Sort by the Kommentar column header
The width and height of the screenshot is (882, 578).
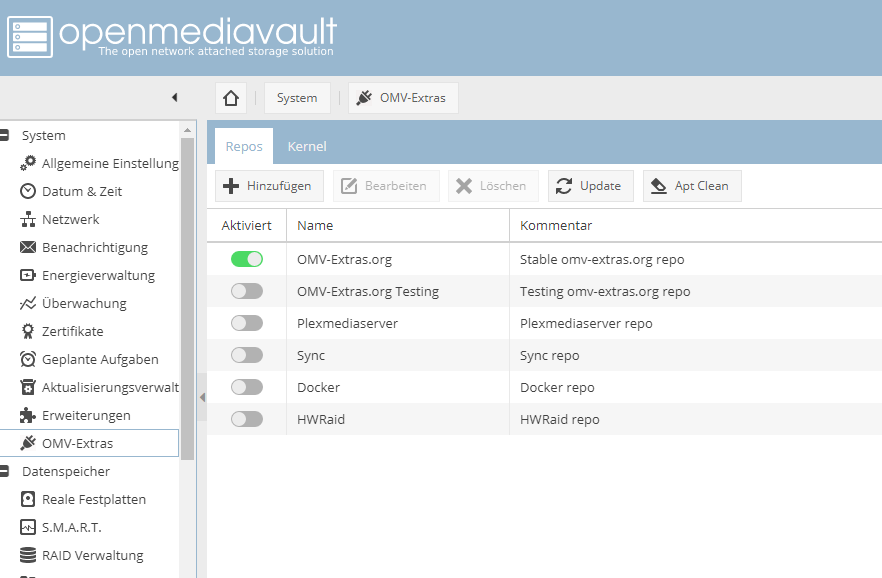[696, 225]
